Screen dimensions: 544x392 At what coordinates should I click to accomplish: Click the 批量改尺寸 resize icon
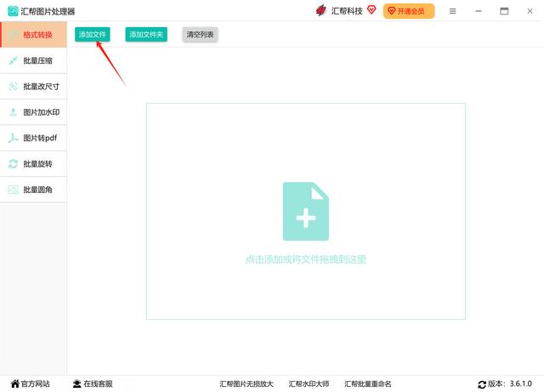tap(14, 87)
